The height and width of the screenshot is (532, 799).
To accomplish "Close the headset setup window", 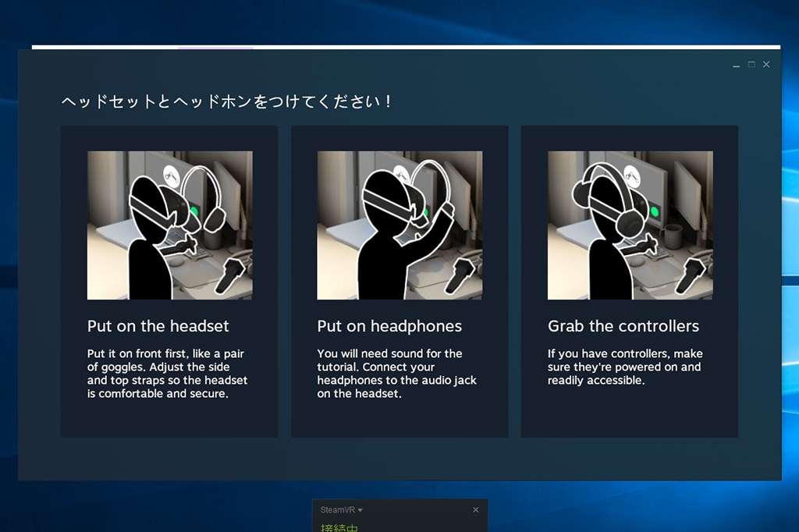I will (766, 64).
